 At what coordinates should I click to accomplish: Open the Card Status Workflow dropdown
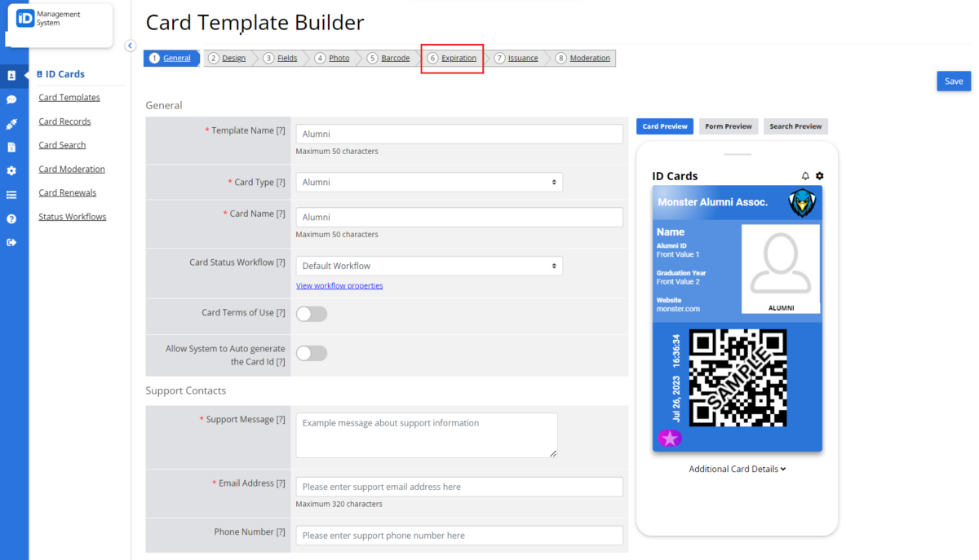tap(428, 266)
